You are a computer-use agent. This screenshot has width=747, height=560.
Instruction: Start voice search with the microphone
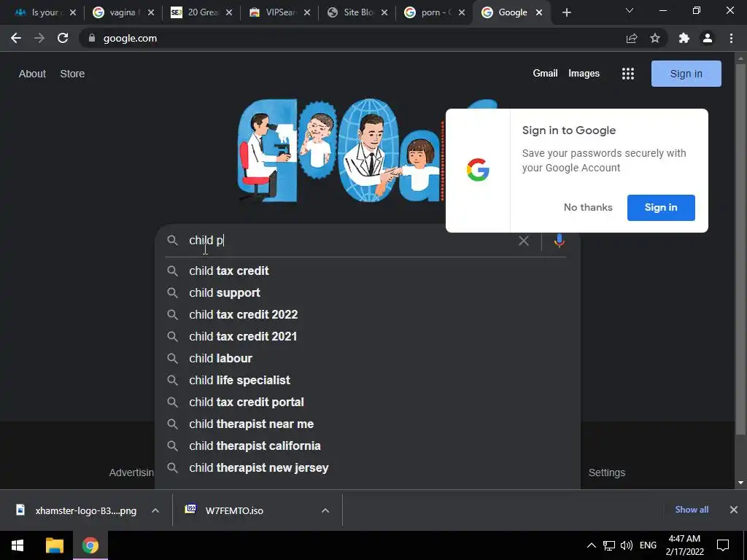coord(560,241)
